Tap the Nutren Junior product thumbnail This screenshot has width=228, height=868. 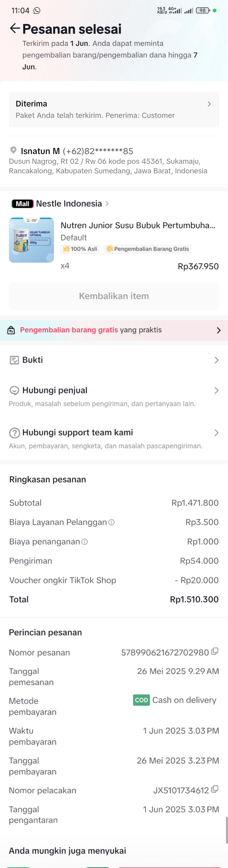tap(31, 240)
